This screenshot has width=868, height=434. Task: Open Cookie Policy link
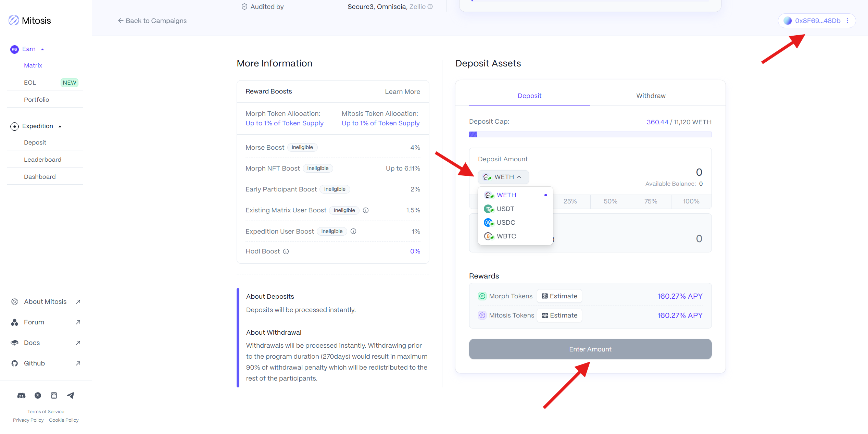64,420
